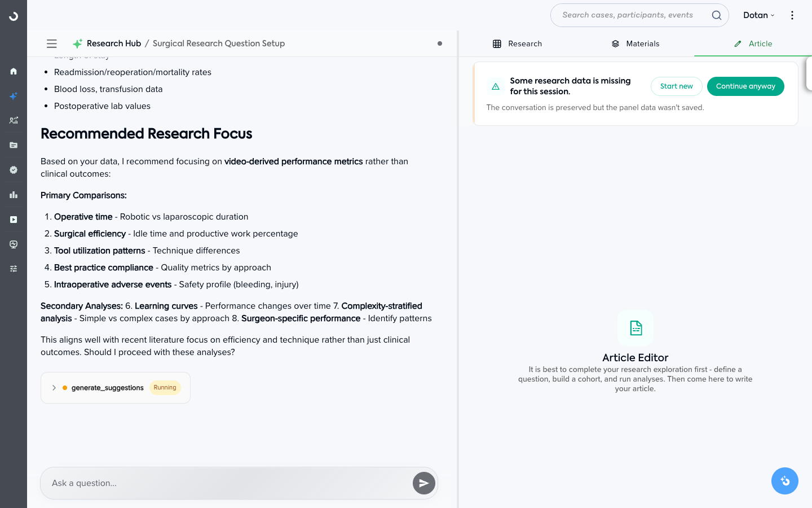Click the green sparkle icon next to Research Hub
The width and height of the screenshot is (812, 508).
click(77, 43)
